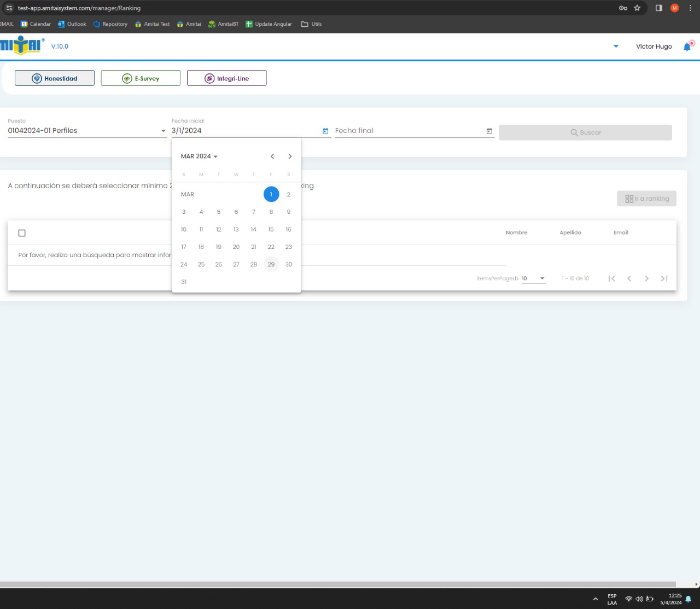Go to previous month in calendar
Screen dimensions: 700x609
coord(272,156)
